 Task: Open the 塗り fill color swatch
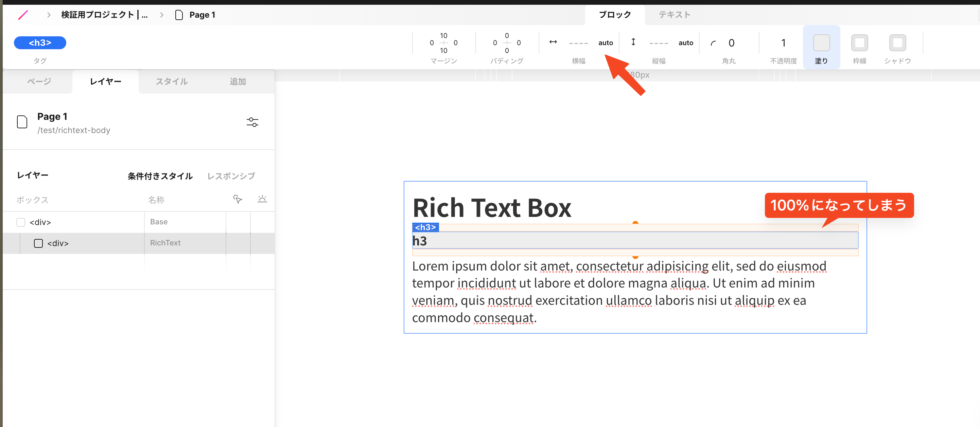[x=821, y=42]
